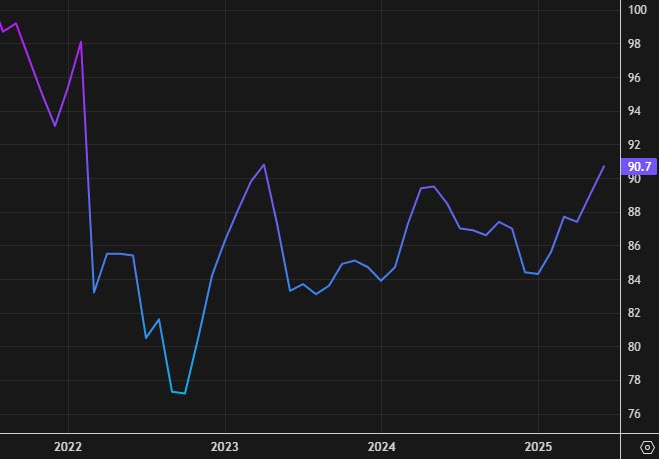Select the 88 price scale label

636,212
